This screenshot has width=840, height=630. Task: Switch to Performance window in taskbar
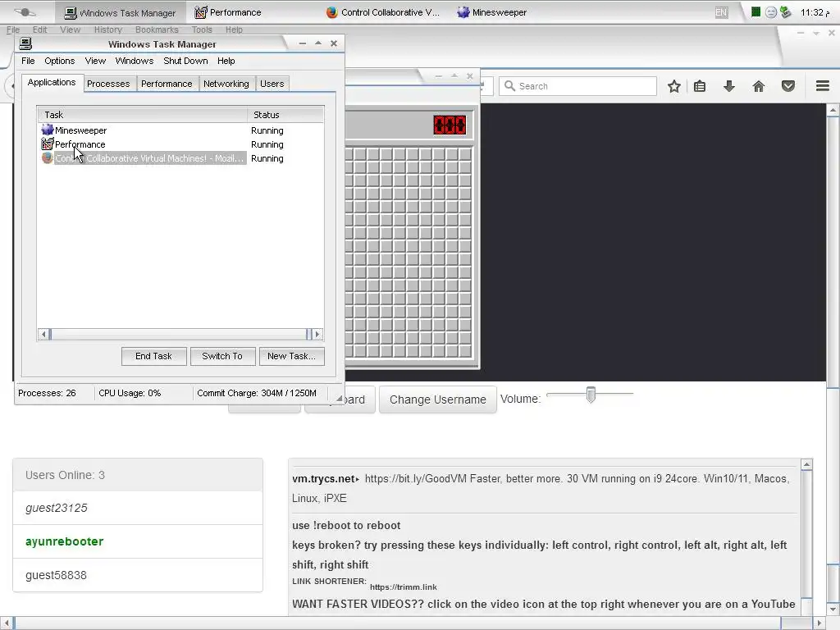coord(228,12)
